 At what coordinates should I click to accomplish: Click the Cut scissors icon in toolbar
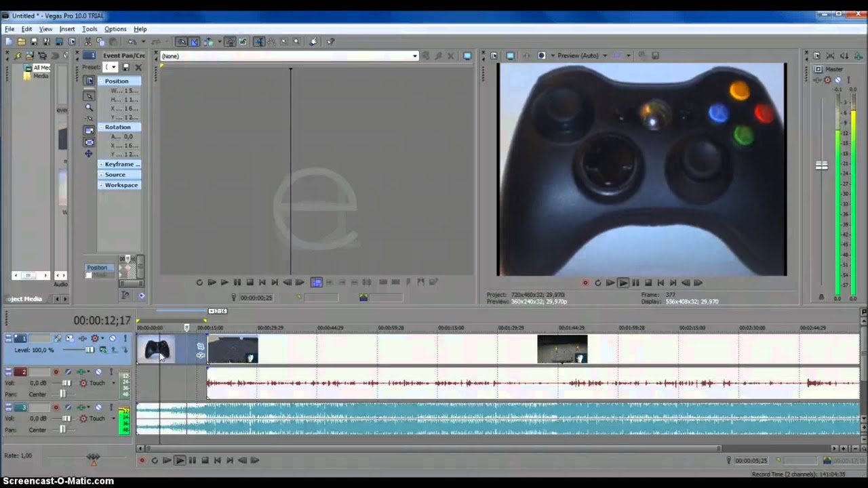87,42
